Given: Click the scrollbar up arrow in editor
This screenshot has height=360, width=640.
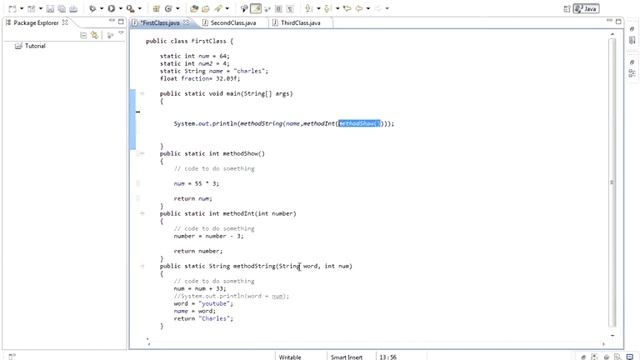Looking at the screenshot, I should click(x=612, y=34).
